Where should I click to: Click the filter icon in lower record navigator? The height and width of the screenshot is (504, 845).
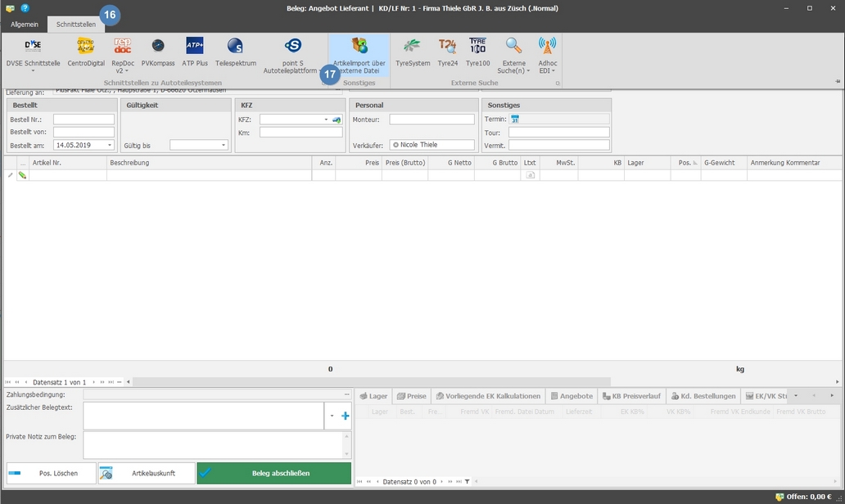pyautogui.click(x=468, y=481)
